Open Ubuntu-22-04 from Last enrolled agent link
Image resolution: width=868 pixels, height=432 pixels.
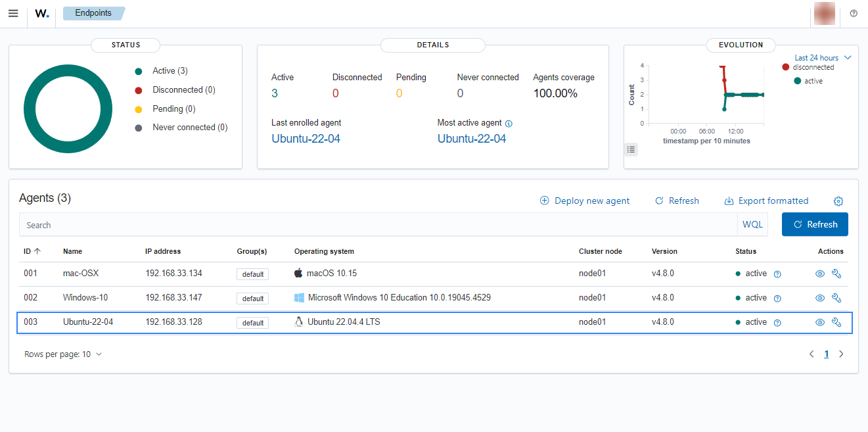[306, 139]
